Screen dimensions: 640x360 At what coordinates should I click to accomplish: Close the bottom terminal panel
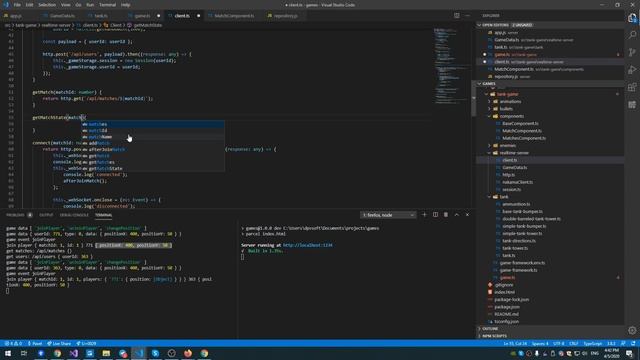pos(467,215)
